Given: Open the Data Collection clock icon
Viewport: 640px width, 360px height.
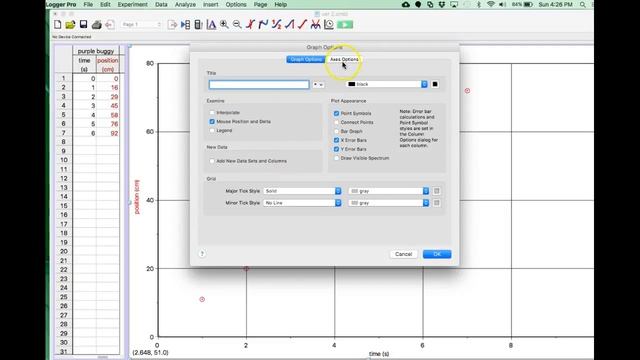Looking at the screenshot, I should click(329, 24).
